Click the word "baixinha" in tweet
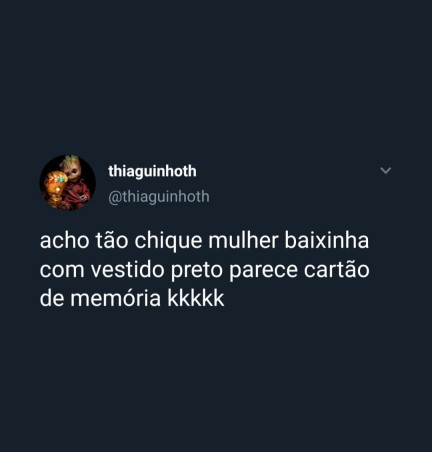 click(327, 241)
